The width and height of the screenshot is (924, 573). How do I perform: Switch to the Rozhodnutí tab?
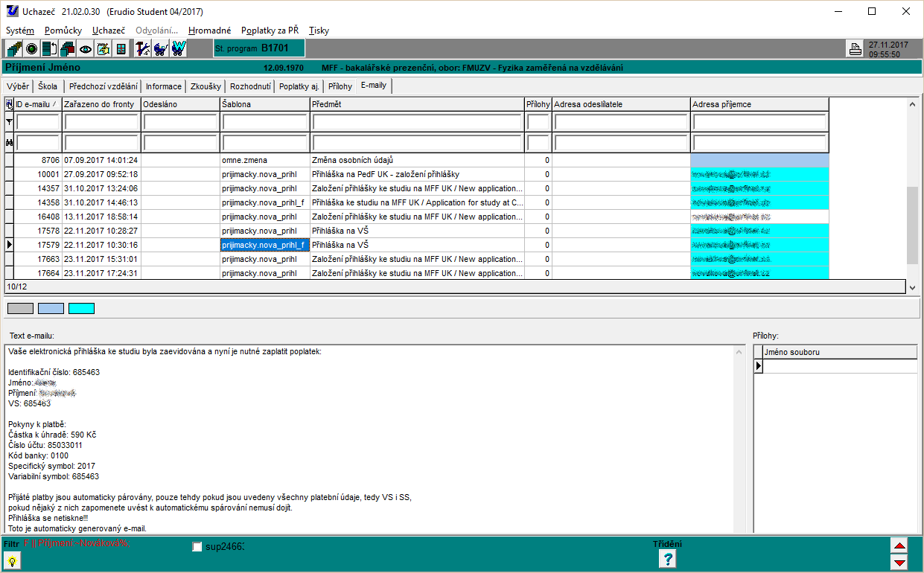pos(250,86)
